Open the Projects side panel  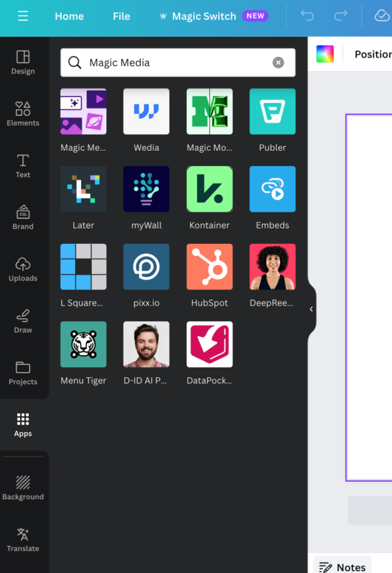pyautogui.click(x=23, y=373)
